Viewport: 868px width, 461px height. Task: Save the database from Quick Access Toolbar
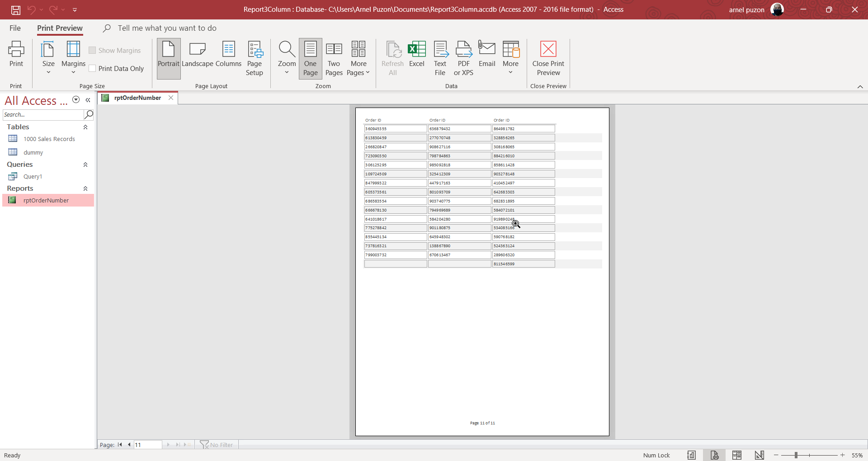click(x=16, y=9)
